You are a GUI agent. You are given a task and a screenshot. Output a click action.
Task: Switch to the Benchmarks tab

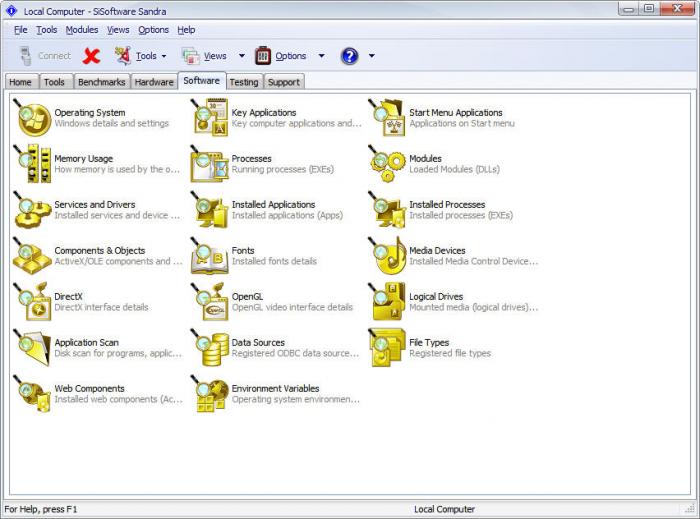coord(101,82)
